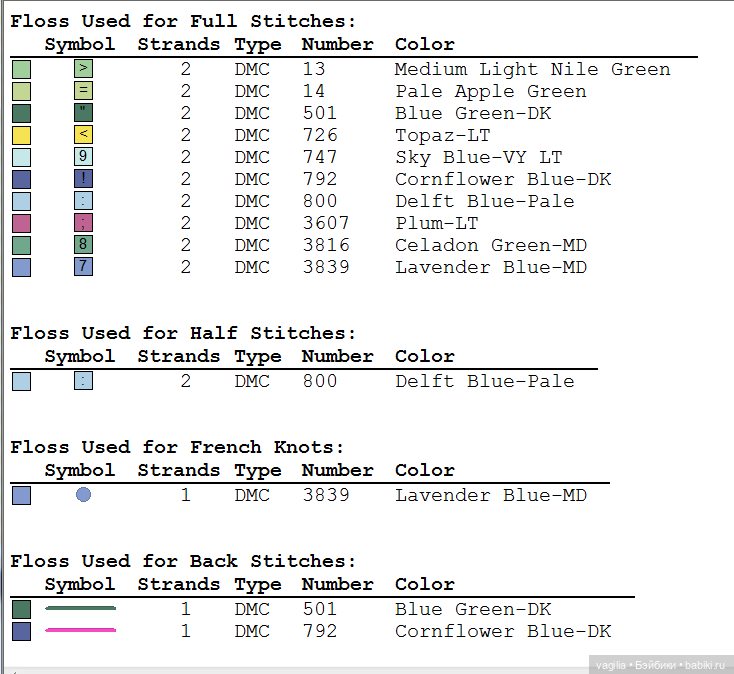
Task: Select the Half Stitches Delft Blue symbol icon
Action: pyautogui.click(x=83, y=381)
